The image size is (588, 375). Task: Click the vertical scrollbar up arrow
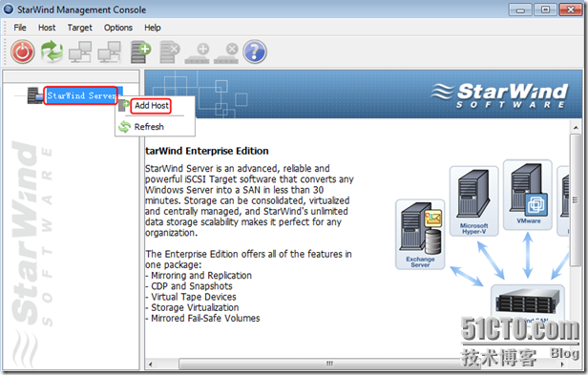(x=576, y=128)
